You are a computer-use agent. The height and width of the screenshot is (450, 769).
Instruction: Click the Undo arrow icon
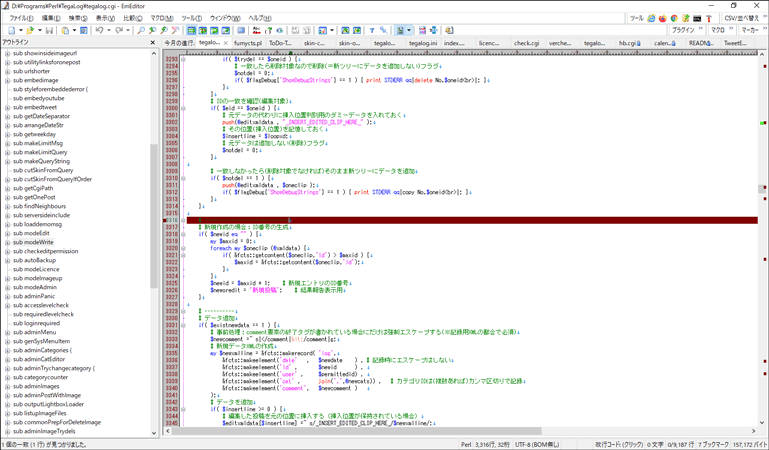pos(99,30)
